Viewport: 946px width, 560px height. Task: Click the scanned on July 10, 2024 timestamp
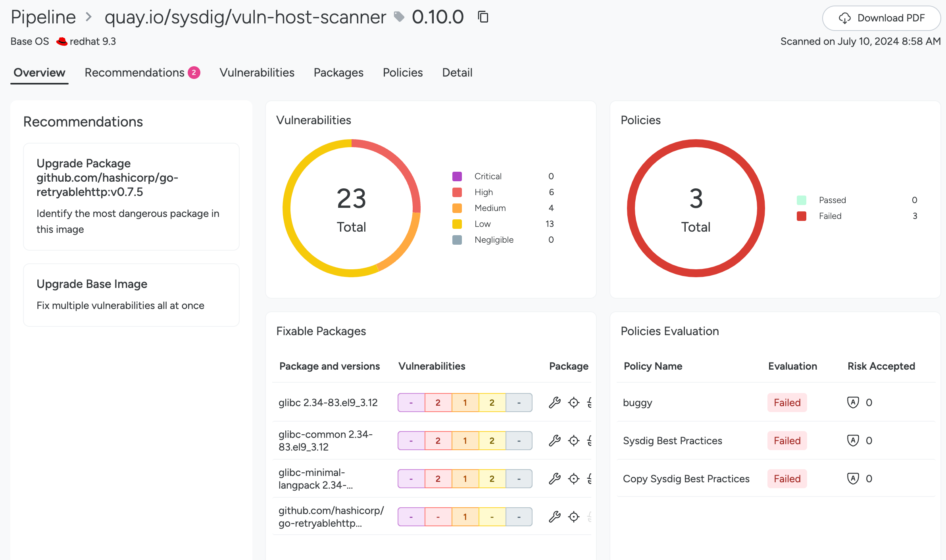pyautogui.click(x=860, y=41)
